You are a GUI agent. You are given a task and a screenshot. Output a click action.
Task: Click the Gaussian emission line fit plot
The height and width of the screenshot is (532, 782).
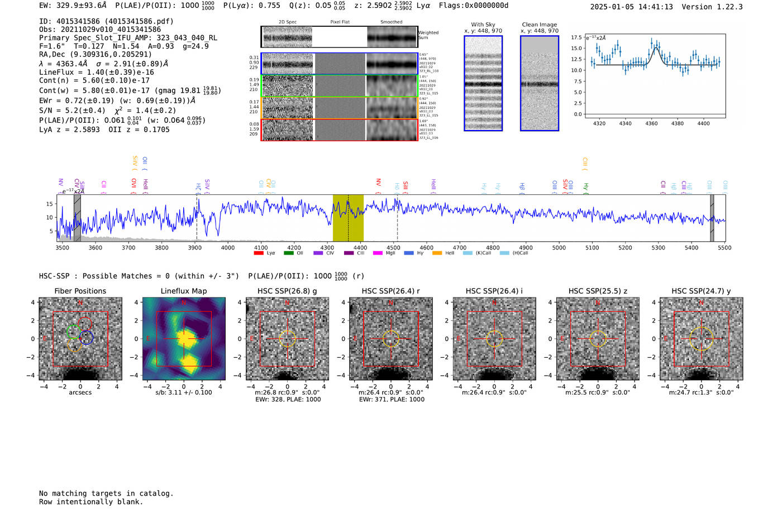655,75
